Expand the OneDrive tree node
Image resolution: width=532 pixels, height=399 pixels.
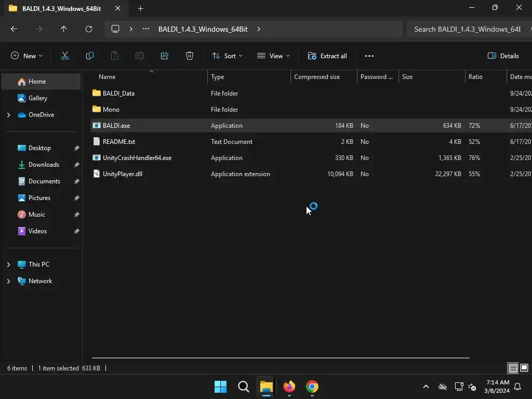click(x=8, y=115)
